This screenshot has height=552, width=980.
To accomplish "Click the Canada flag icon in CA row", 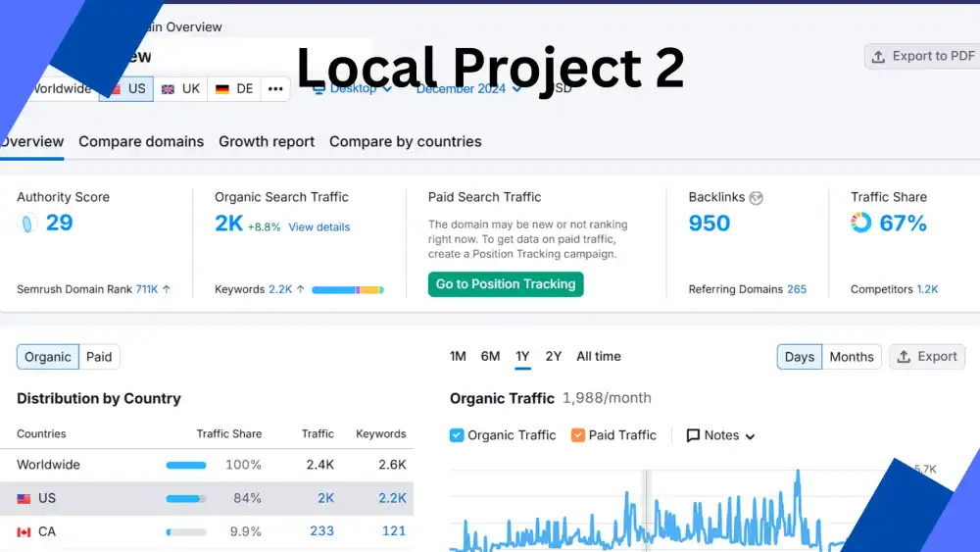I will click(24, 532).
